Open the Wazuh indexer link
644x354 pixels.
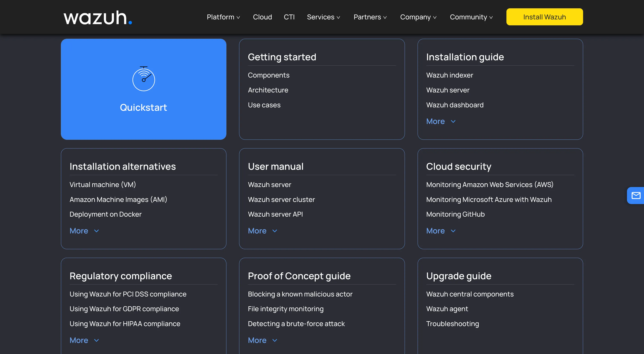[x=450, y=75]
